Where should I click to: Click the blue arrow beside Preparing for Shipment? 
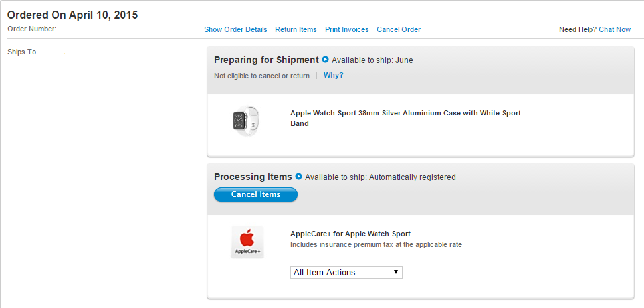[x=325, y=60]
